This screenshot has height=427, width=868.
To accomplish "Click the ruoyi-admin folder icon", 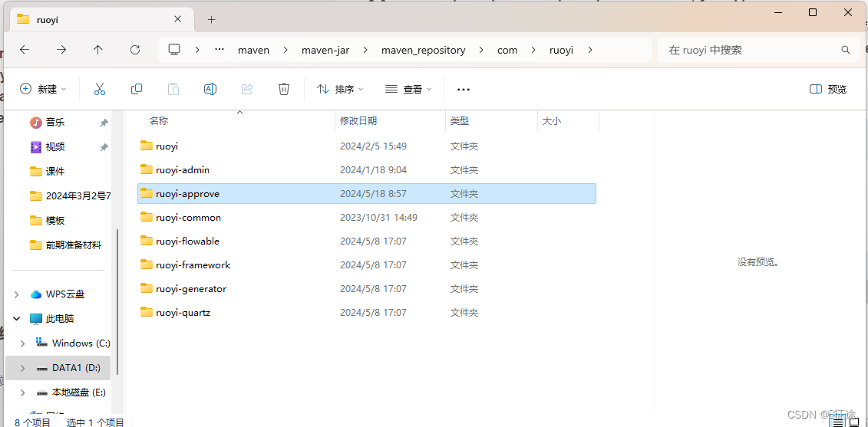I will pos(146,169).
